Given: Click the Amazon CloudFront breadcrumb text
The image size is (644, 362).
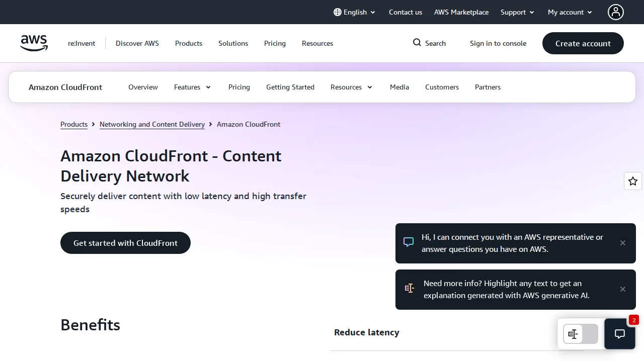Looking at the screenshot, I should pos(249,124).
